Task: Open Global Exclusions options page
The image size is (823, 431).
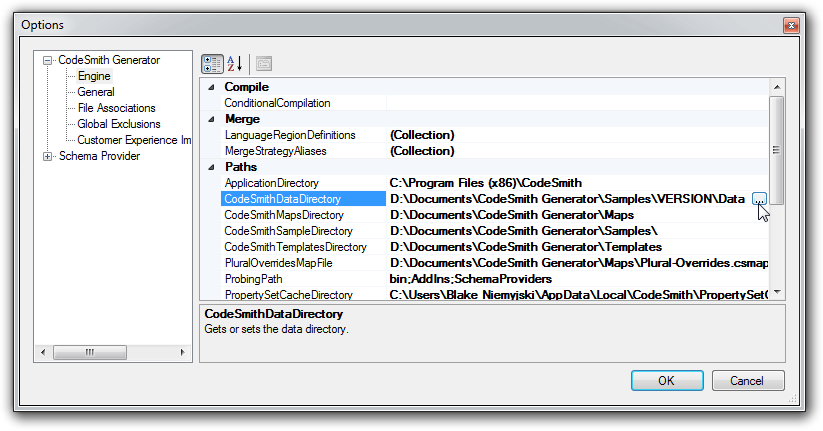Action: tap(119, 124)
